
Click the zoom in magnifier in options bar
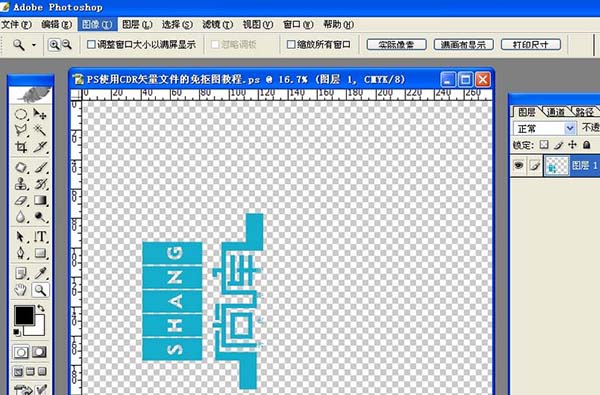(54, 45)
